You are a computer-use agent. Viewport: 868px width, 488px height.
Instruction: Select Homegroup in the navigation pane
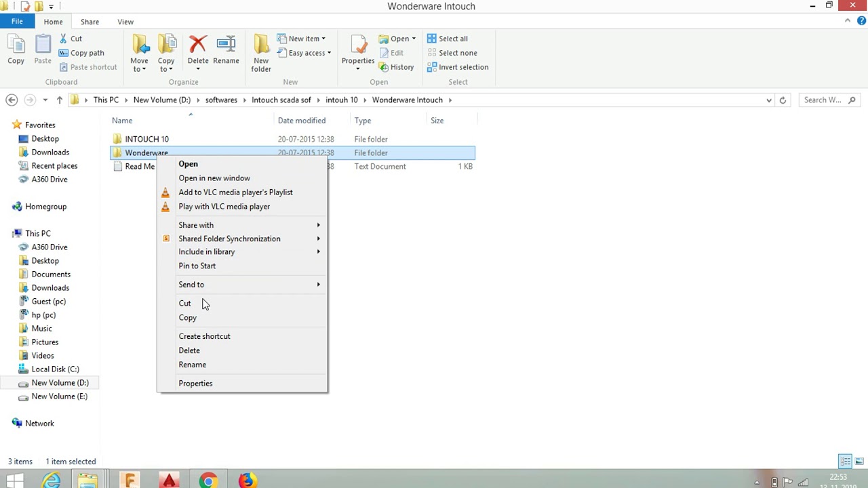point(45,207)
